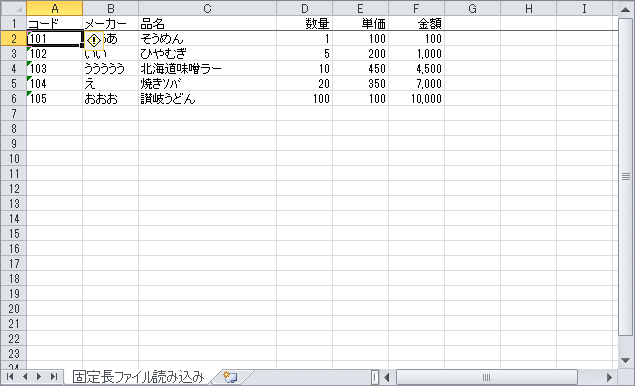Select column E header
This screenshot has width=635, height=386.
click(360, 9)
